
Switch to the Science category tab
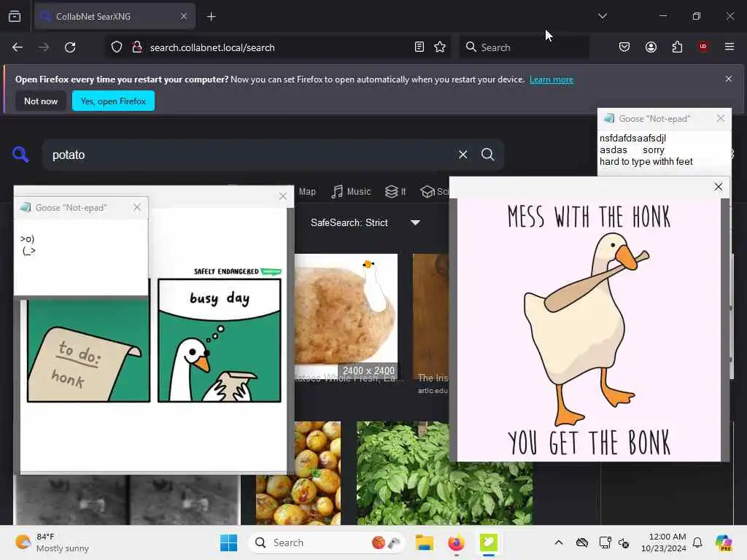[435, 192]
